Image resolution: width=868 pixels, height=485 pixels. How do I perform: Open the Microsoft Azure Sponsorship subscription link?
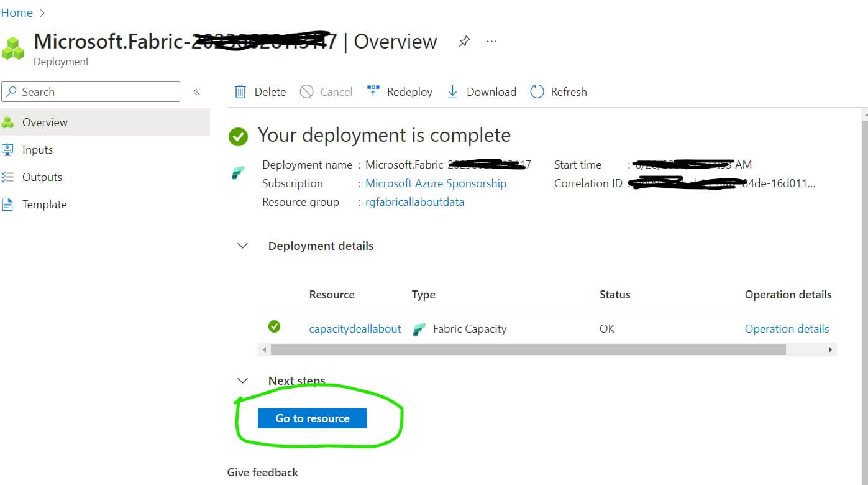pos(436,183)
